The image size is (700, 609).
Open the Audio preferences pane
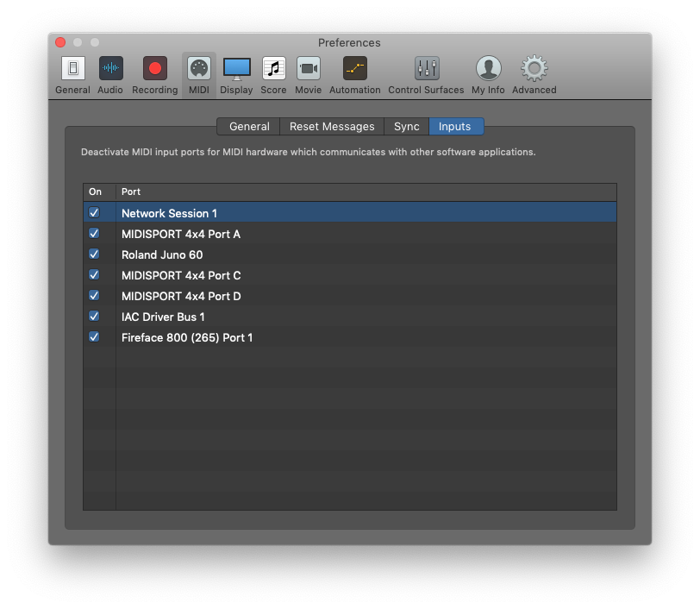click(x=110, y=75)
